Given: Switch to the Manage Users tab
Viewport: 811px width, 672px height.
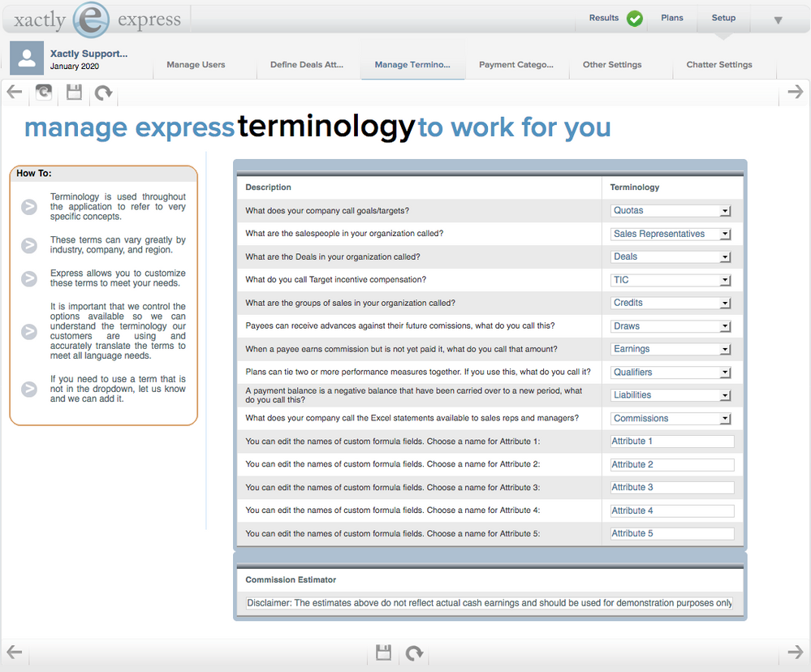Looking at the screenshot, I should (x=196, y=65).
